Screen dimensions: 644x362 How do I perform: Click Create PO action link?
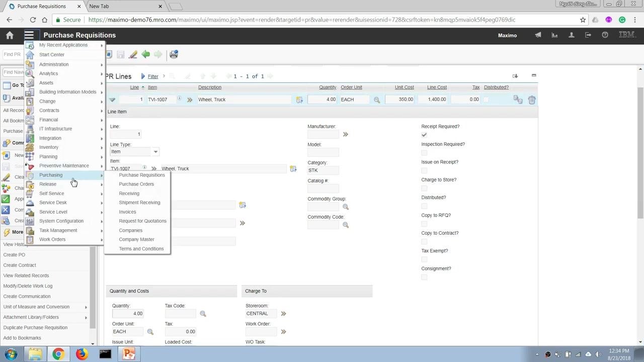click(14, 255)
